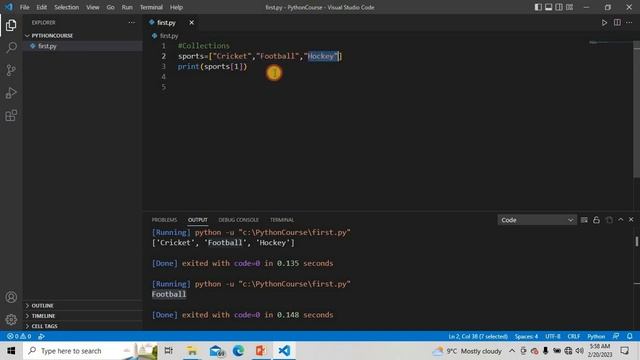The width and height of the screenshot is (640, 360).
Task: Click the editor minimap
Action: [610, 42]
